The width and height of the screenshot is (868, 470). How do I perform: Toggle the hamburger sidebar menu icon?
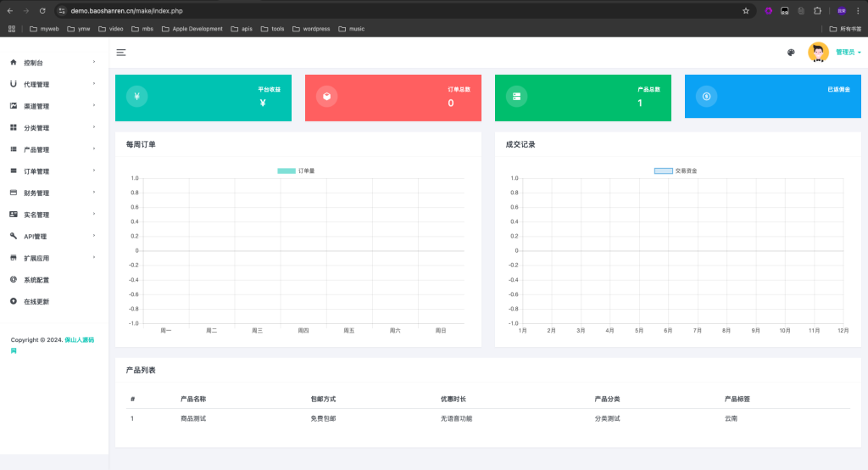[120, 53]
